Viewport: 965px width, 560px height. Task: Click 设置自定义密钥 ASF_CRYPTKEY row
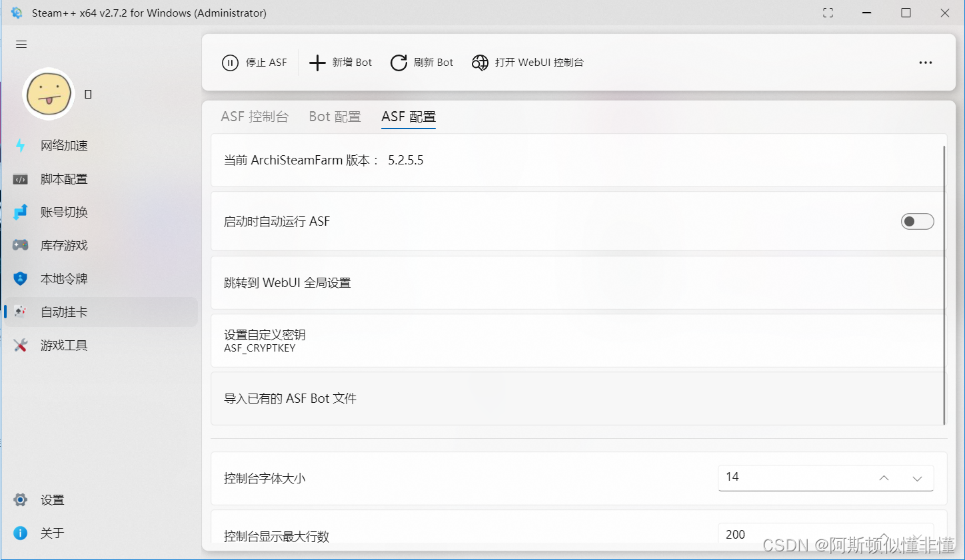(x=578, y=340)
